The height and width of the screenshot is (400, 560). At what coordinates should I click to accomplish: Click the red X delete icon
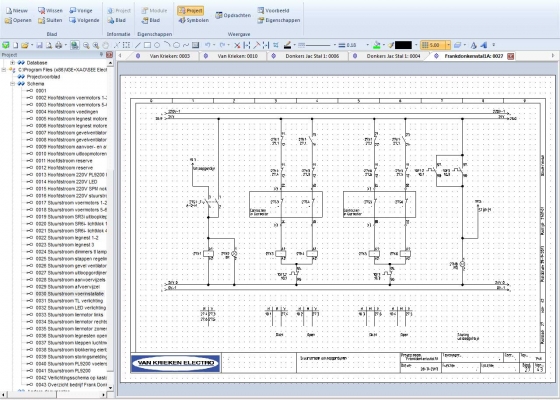coord(237,45)
